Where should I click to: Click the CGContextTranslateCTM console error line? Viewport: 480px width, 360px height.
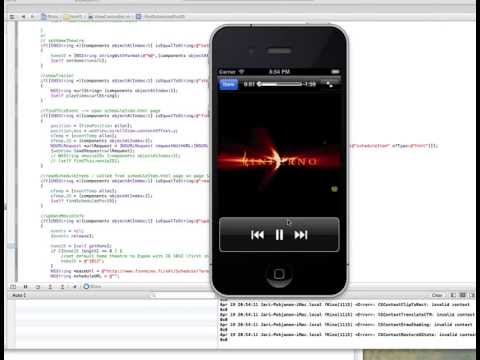(x=347, y=314)
